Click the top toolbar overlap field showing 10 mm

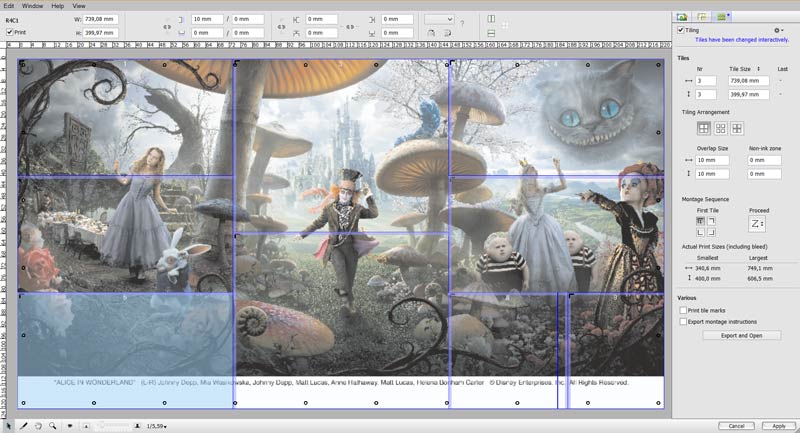click(207, 19)
